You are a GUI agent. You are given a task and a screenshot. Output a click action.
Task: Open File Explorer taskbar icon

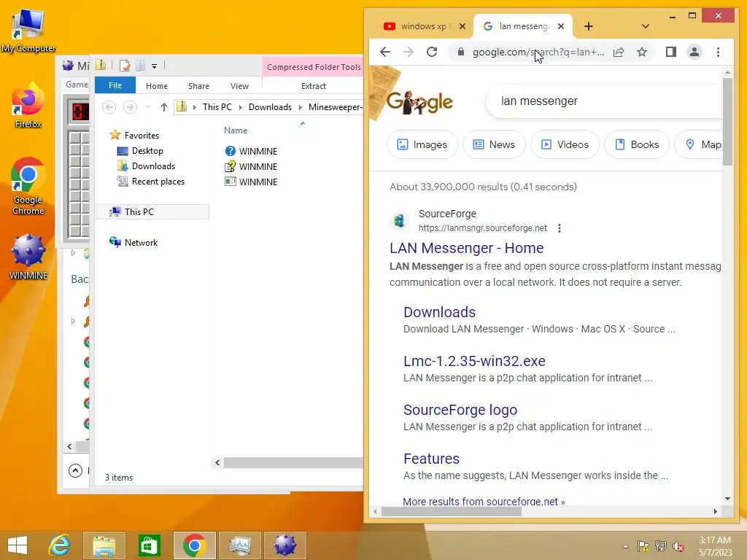coord(104,545)
